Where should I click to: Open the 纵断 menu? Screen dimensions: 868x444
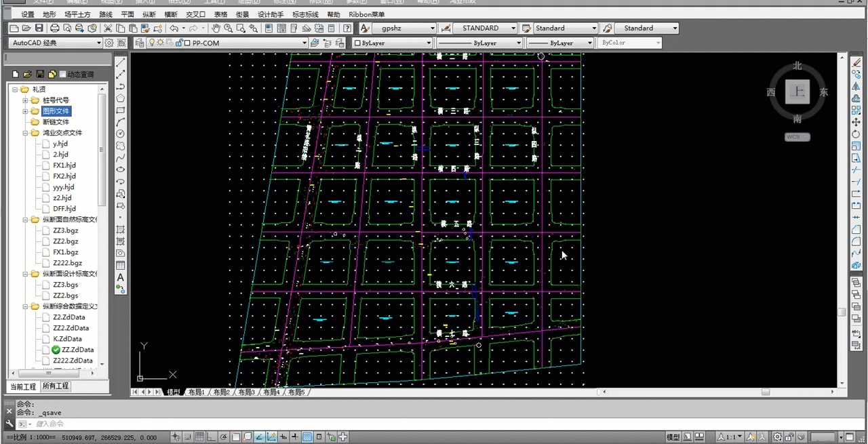149,14
